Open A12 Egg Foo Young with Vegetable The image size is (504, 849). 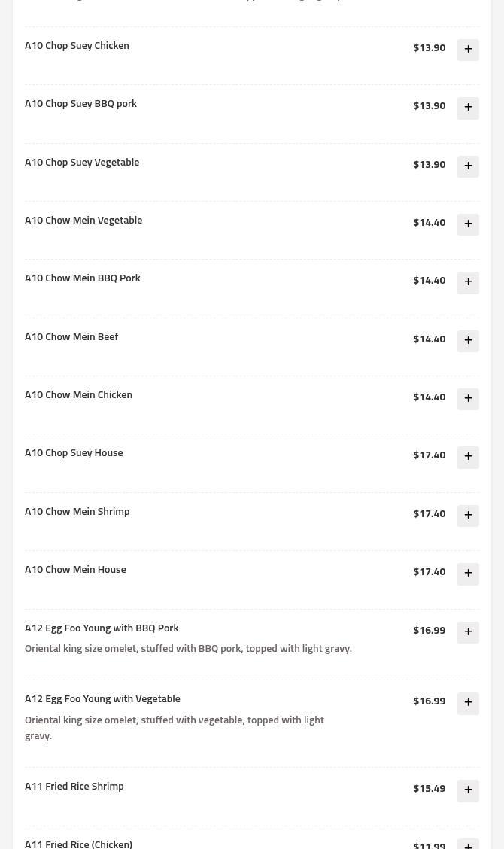tap(102, 699)
